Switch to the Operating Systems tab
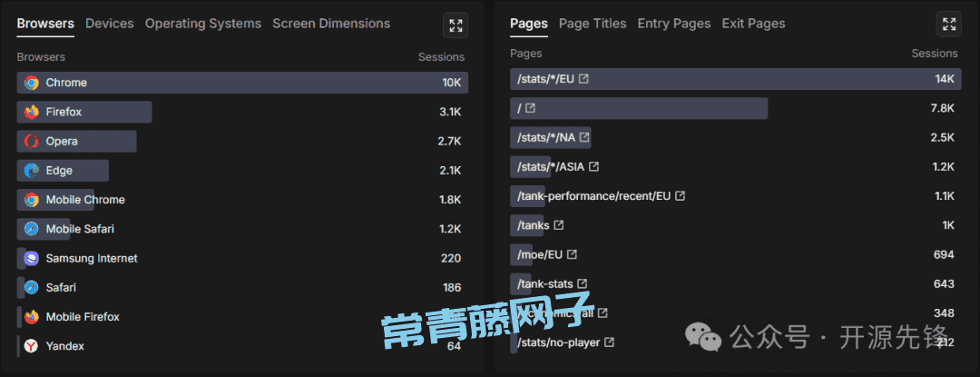The height and width of the screenshot is (377, 980). 202,24
